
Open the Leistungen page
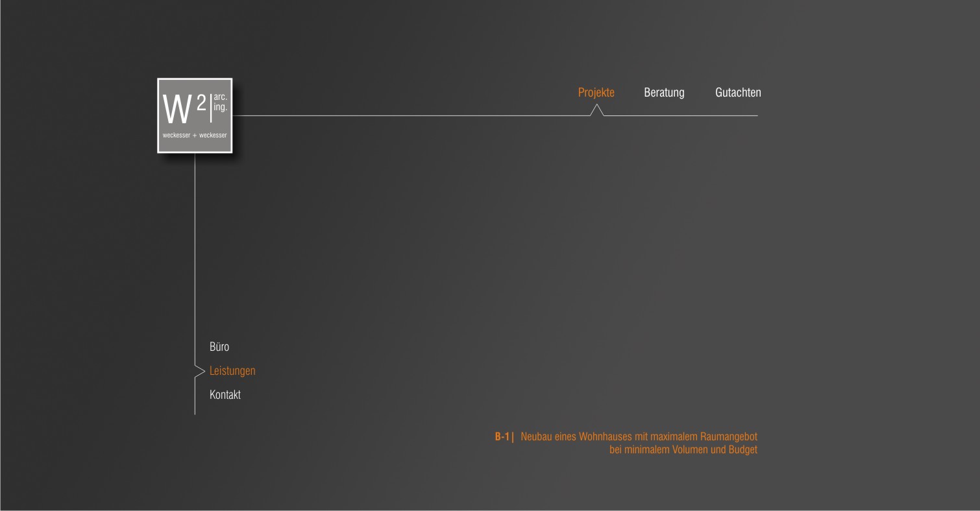[232, 371]
